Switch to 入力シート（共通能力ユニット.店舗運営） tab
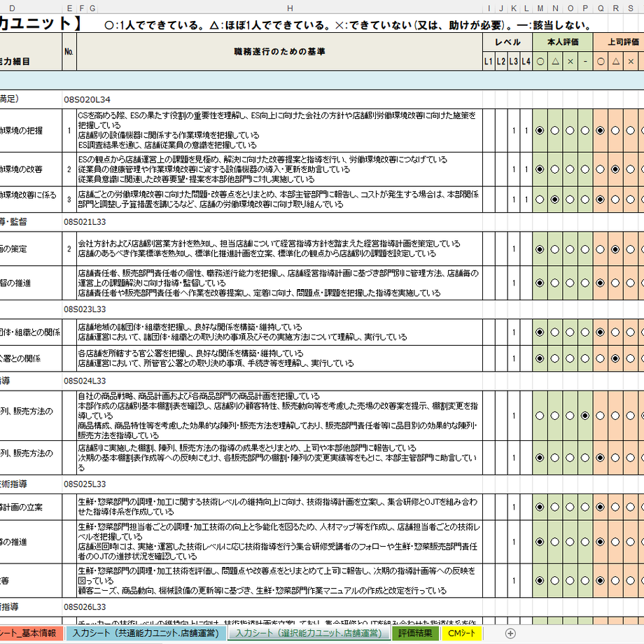Image resolution: width=644 pixels, height=644 pixels. (x=146, y=633)
